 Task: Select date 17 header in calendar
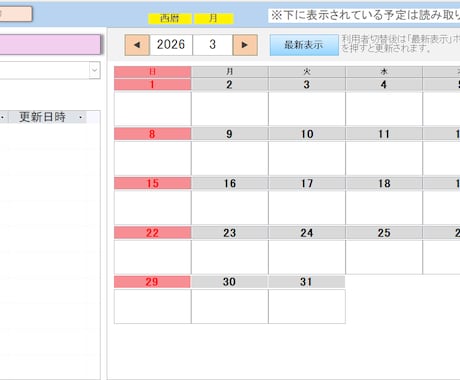pos(307,183)
